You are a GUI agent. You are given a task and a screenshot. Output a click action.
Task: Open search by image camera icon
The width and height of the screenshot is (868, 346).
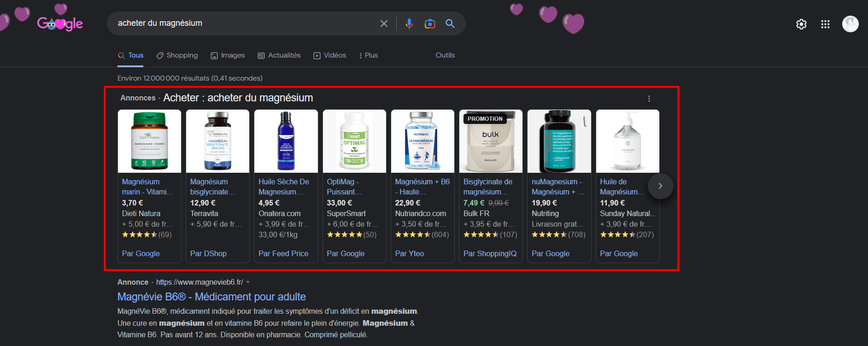click(430, 23)
